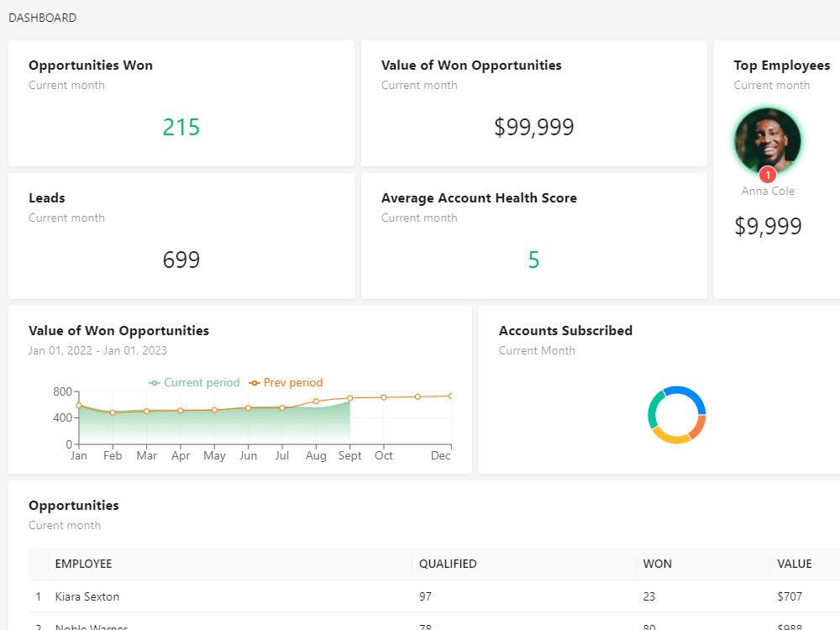Toggle the Prev period legend item

pyautogui.click(x=286, y=382)
